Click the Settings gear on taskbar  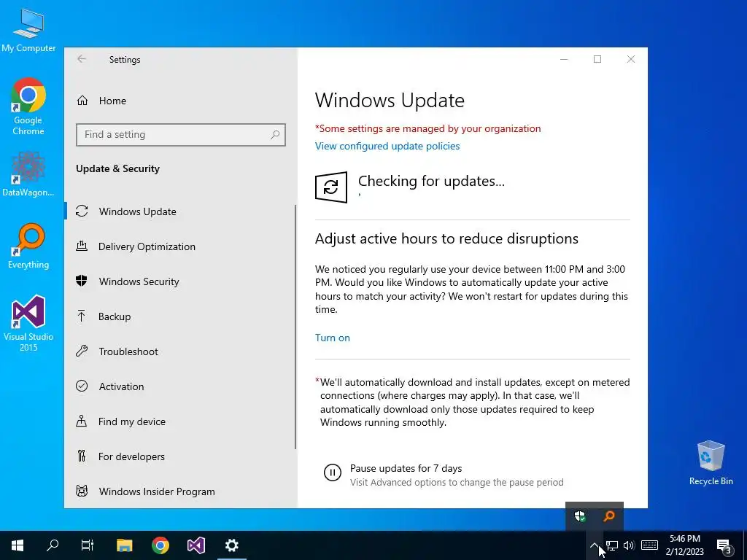(x=231, y=545)
